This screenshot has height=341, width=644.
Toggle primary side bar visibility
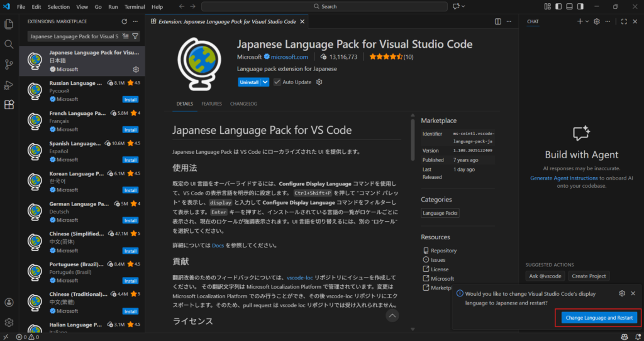(x=558, y=6)
